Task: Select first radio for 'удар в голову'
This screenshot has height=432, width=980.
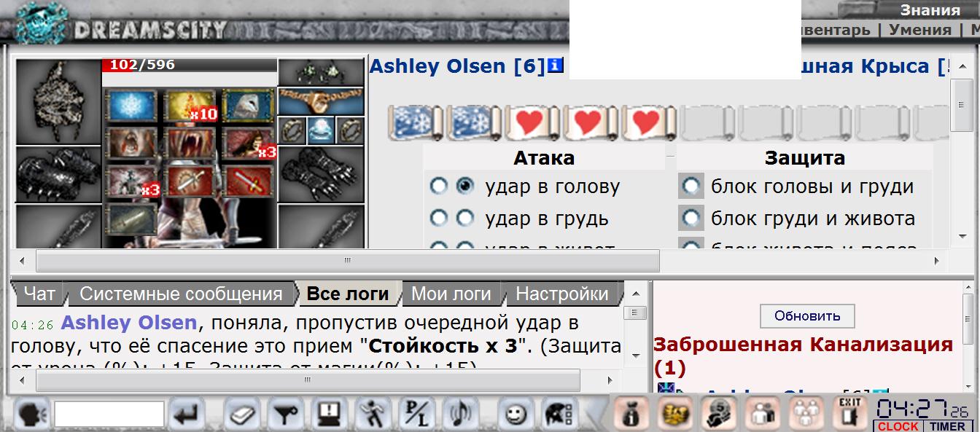Action: 438,186
